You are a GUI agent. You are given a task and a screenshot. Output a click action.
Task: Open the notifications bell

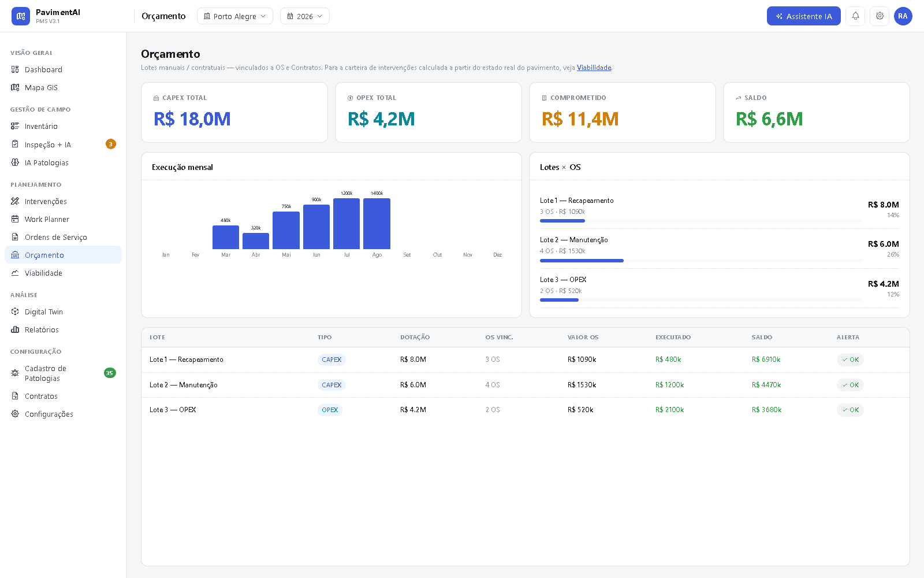(x=855, y=16)
